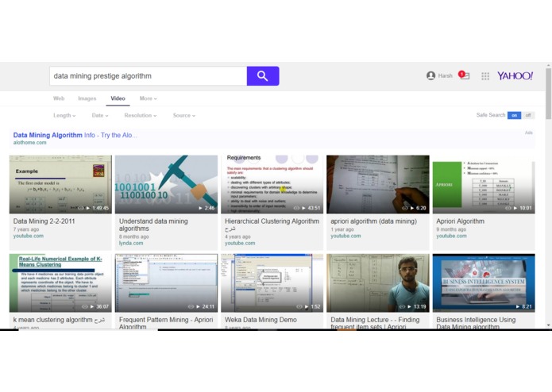Viewport: 552px width, 392px height.
Task: Click youtube.com under apriori algorithm (data mining)
Action: pyautogui.click(x=345, y=236)
